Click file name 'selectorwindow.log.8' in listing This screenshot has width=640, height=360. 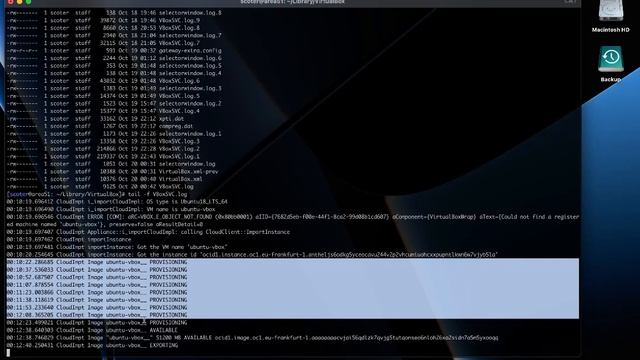point(190,13)
